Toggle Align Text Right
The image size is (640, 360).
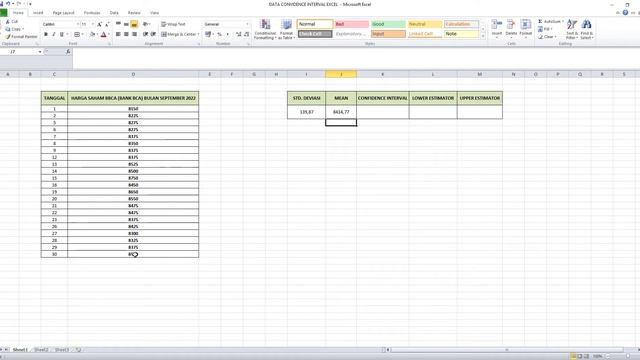134,34
